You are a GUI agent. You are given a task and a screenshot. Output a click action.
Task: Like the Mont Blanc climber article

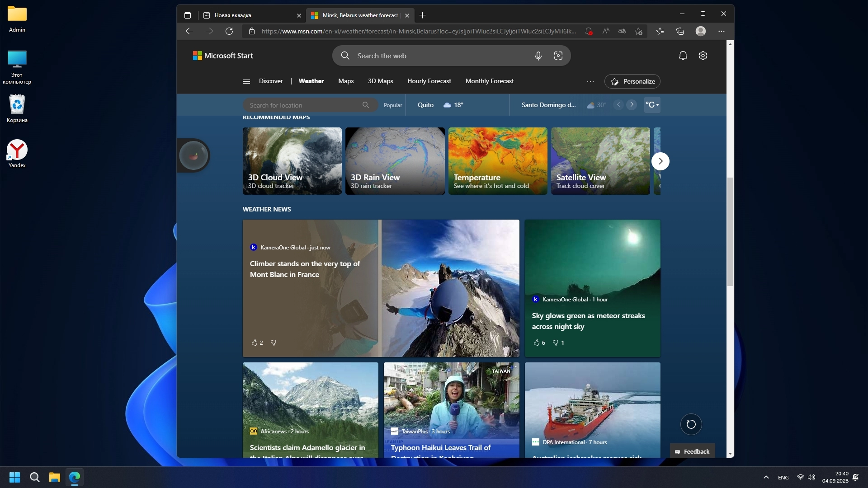[255, 343]
